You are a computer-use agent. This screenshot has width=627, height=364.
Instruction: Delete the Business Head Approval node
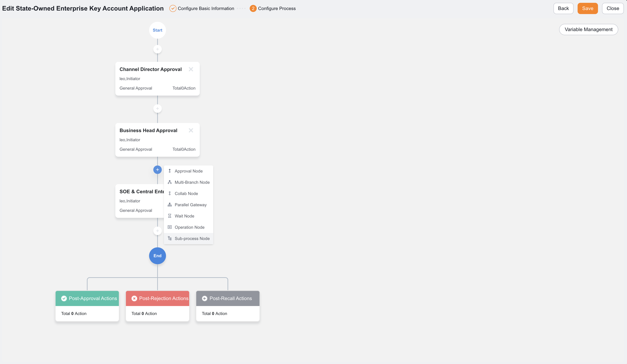[x=191, y=130]
